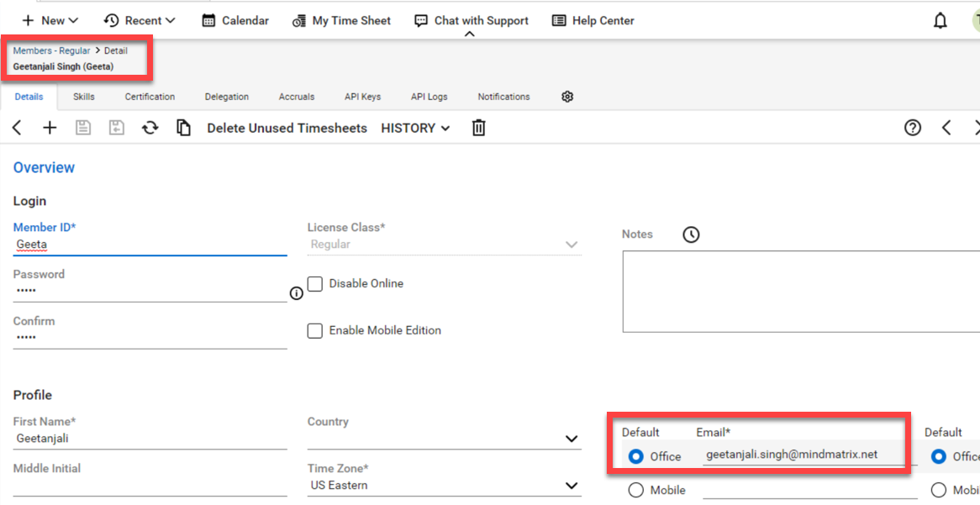
Task: Open the Country dropdown
Action: point(445,439)
